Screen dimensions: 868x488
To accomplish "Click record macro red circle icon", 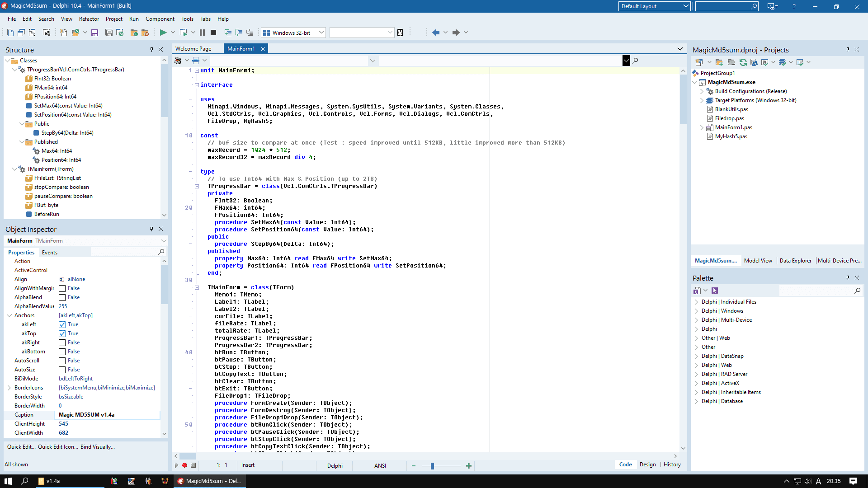I will click(x=184, y=465).
